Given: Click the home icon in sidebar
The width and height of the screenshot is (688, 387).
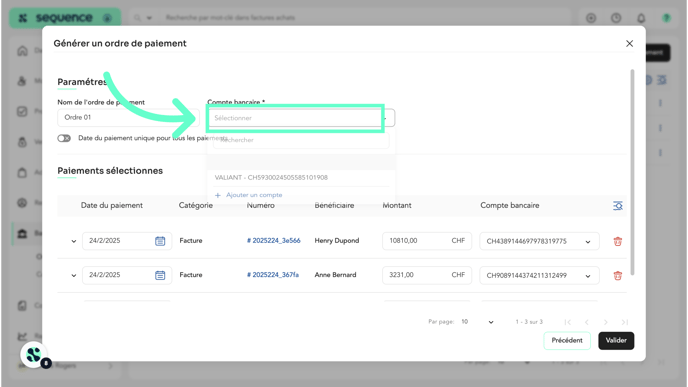Looking at the screenshot, I should (22, 51).
